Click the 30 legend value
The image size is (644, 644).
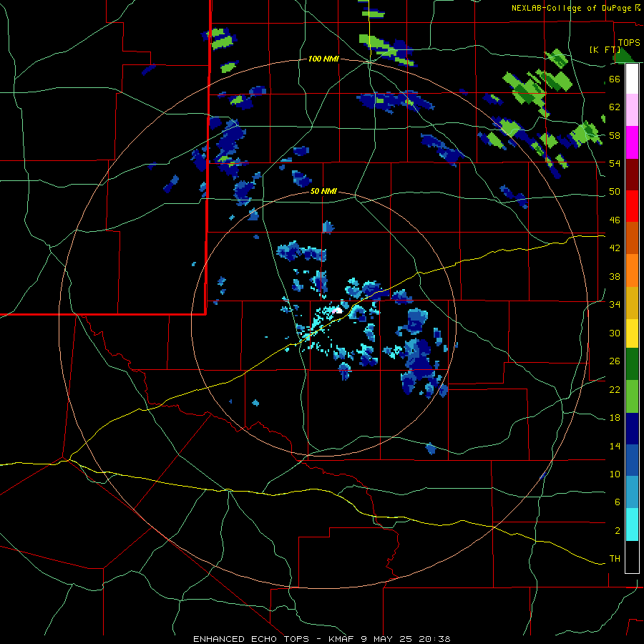click(615, 333)
